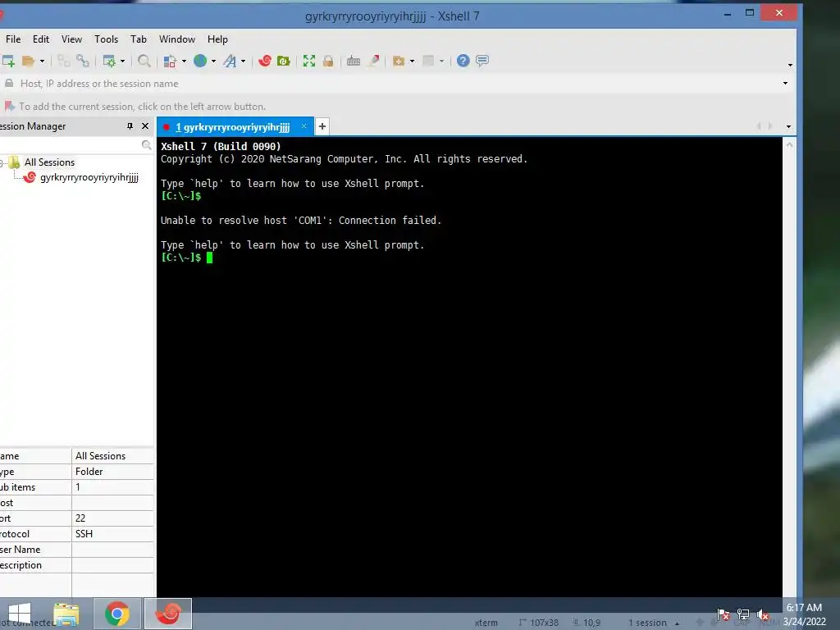Open File Explorer from the taskbar
840x630 pixels.
(66, 614)
